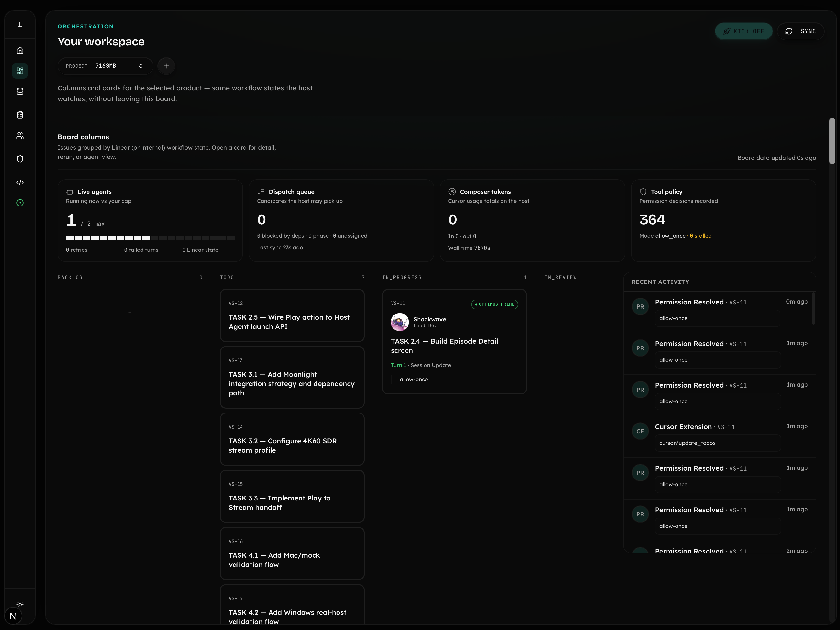Click Turn 1 link on VS-11 card

click(x=398, y=365)
